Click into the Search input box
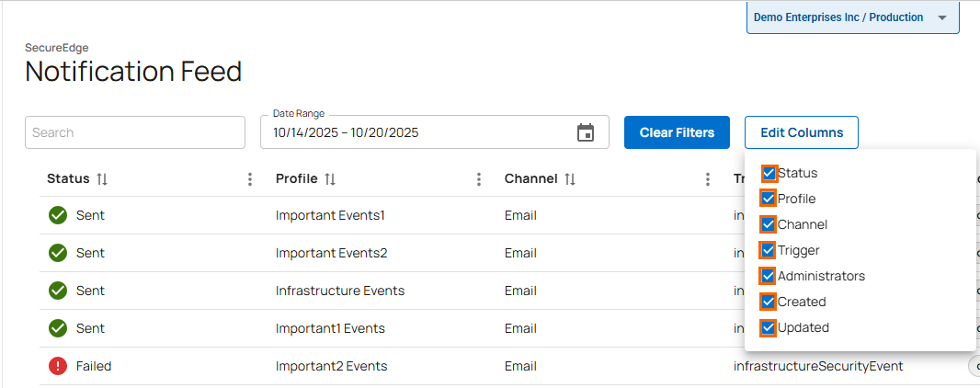 [135, 132]
